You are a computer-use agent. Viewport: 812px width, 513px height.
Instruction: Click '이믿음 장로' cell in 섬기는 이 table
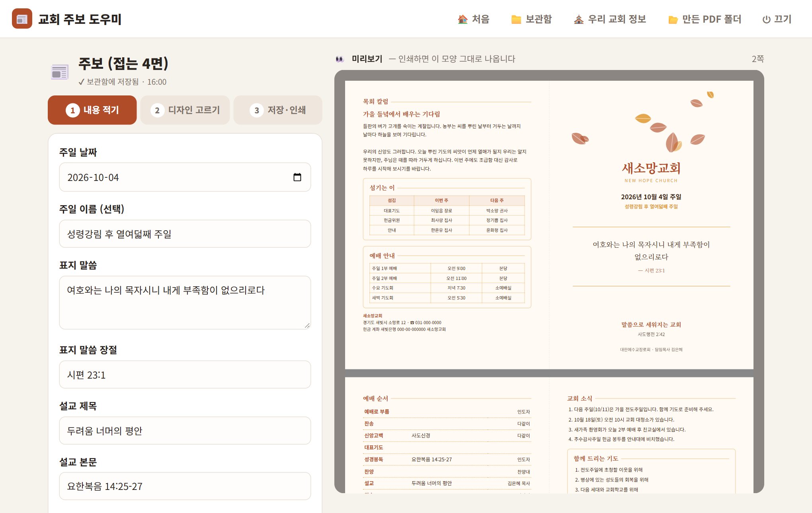click(441, 210)
